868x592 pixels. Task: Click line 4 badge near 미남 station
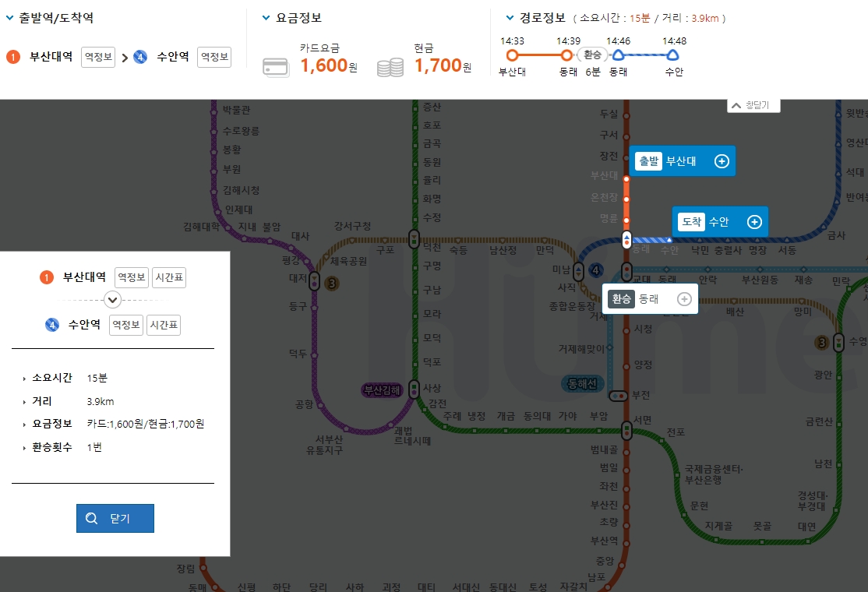[595, 270]
